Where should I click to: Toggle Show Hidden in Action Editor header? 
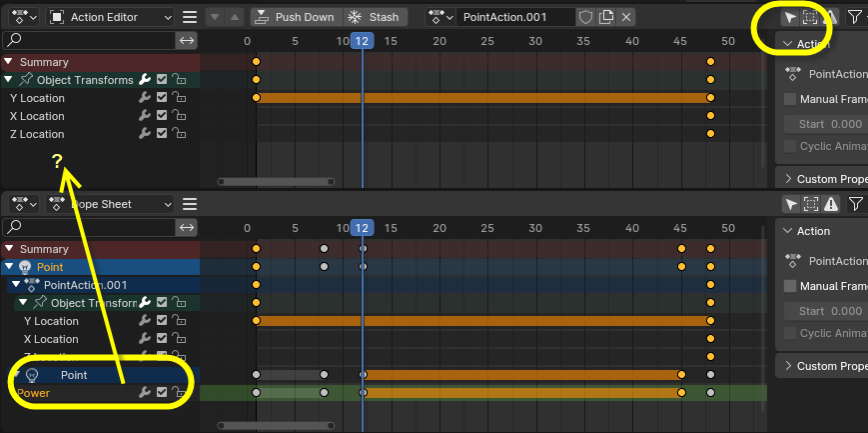pos(810,17)
